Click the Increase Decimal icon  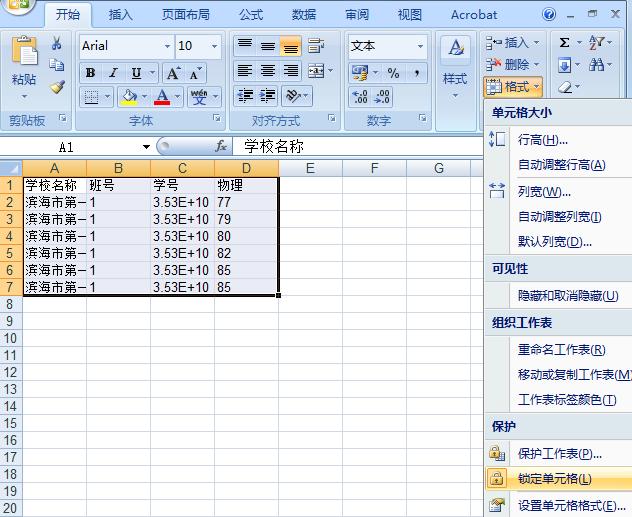(x=360, y=97)
